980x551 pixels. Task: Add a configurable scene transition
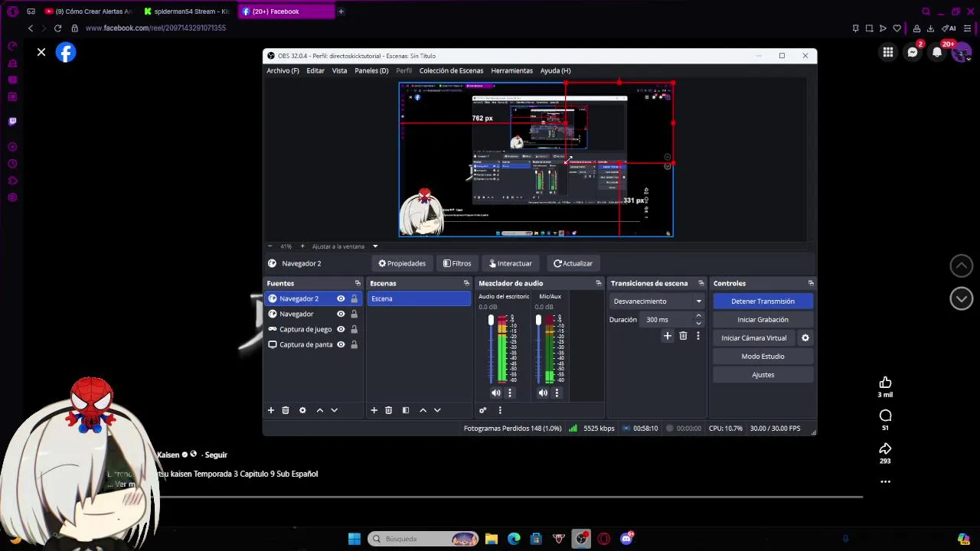(668, 336)
